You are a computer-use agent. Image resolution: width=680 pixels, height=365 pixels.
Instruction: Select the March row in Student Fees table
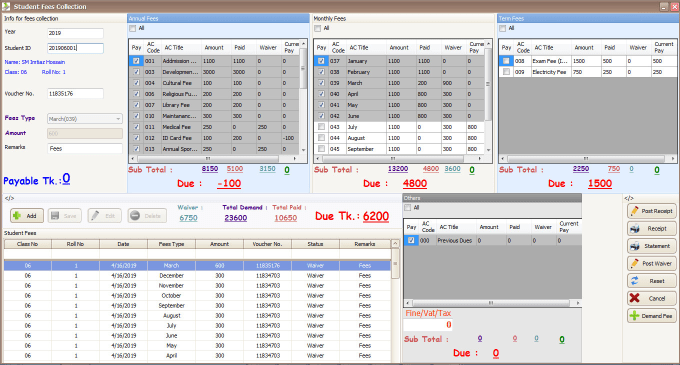pos(197,265)
